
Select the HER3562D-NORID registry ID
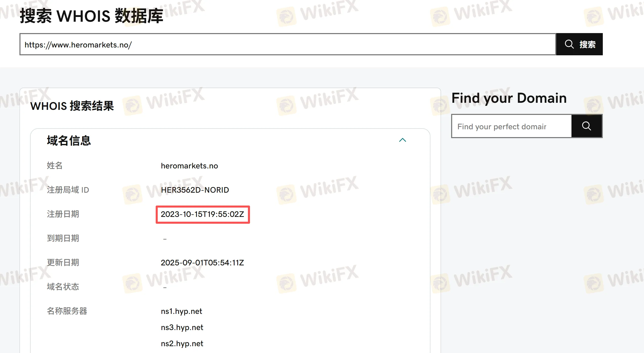(195, 190)
